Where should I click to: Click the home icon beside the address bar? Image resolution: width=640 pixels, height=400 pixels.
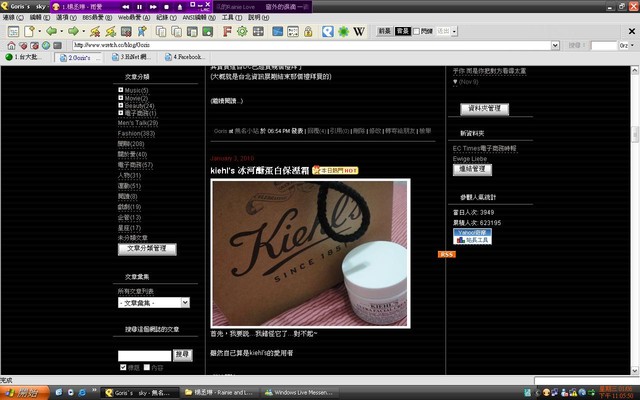point(11,45)
